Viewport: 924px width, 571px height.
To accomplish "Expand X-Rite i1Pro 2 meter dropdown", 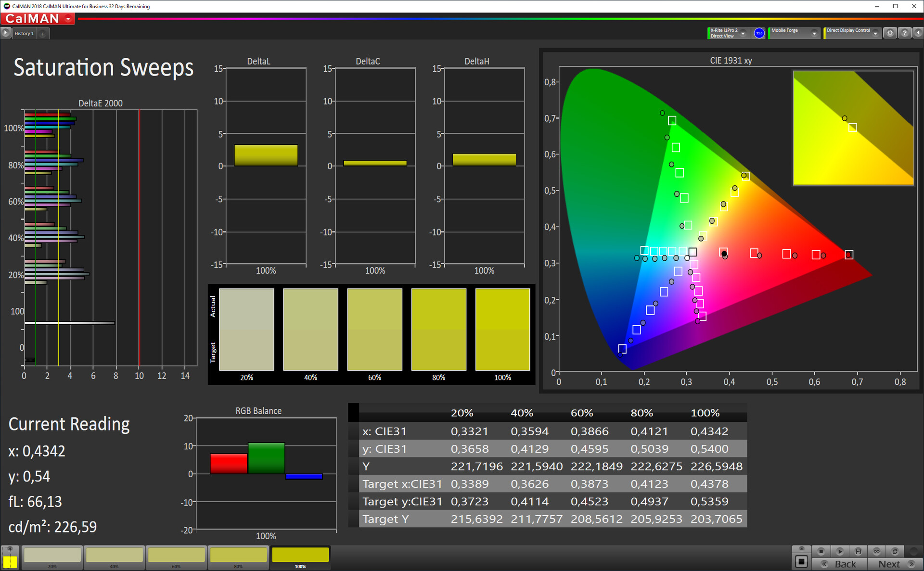I will [743, 33].
